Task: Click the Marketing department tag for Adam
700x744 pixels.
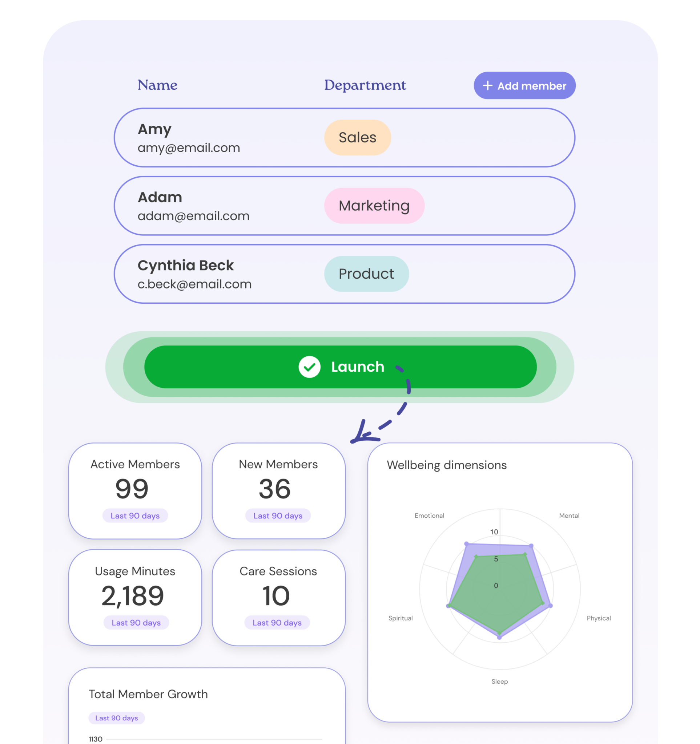Action: (x=374, y=206)
